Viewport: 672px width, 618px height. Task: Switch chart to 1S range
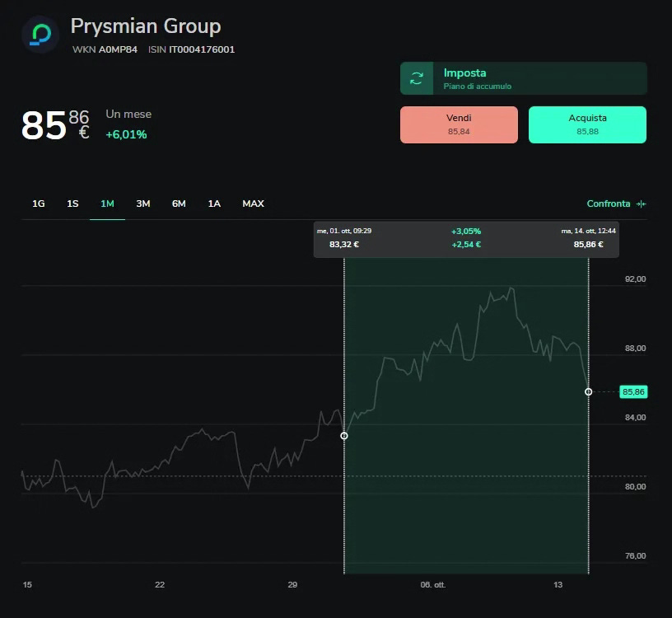tap(72, 204)
